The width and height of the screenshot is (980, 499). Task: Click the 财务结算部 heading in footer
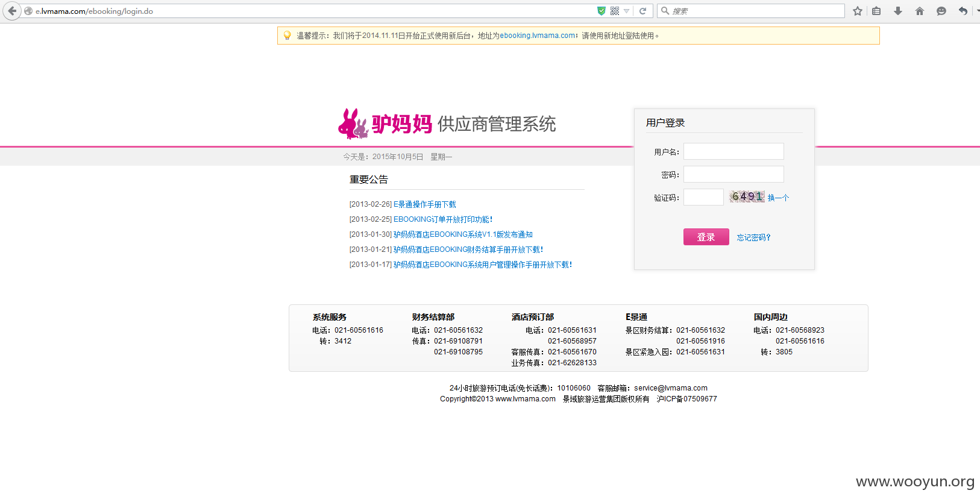(433, 317)
